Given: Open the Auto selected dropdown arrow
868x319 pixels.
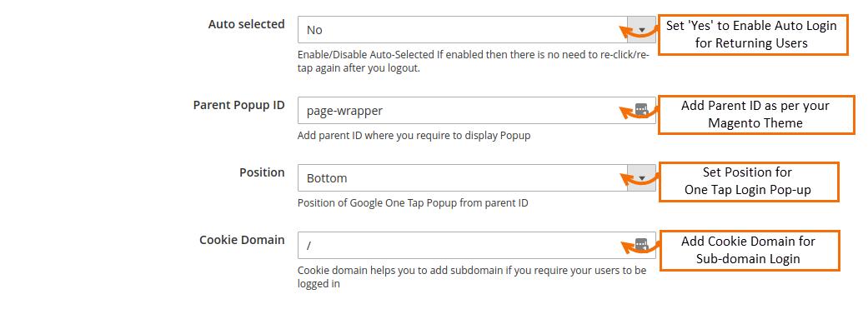Looking at the screenshot, I should coord(641,29).
